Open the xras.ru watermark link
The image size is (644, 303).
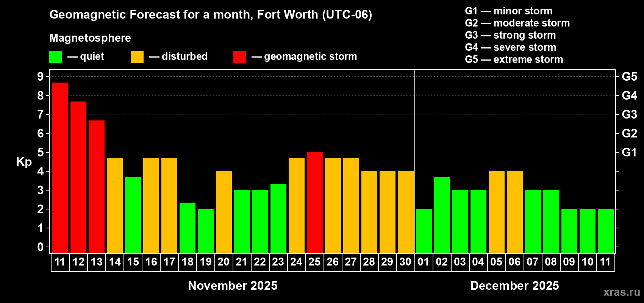[622, 292]
